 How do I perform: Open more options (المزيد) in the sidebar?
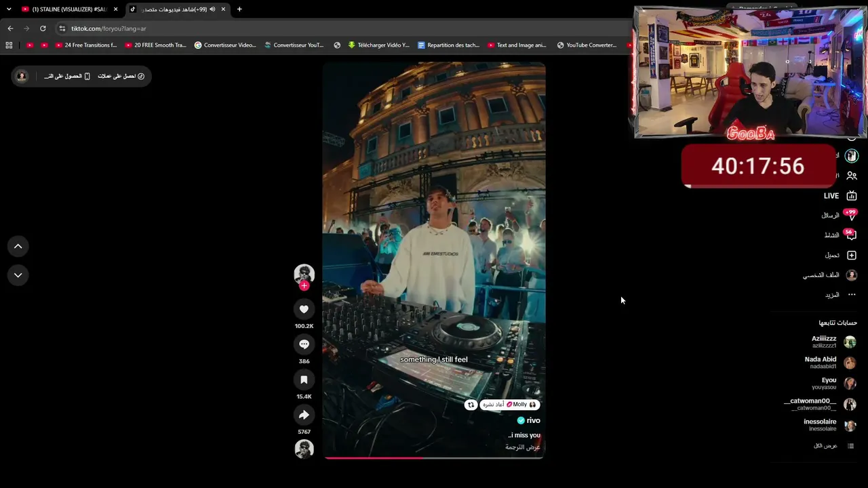841,295
